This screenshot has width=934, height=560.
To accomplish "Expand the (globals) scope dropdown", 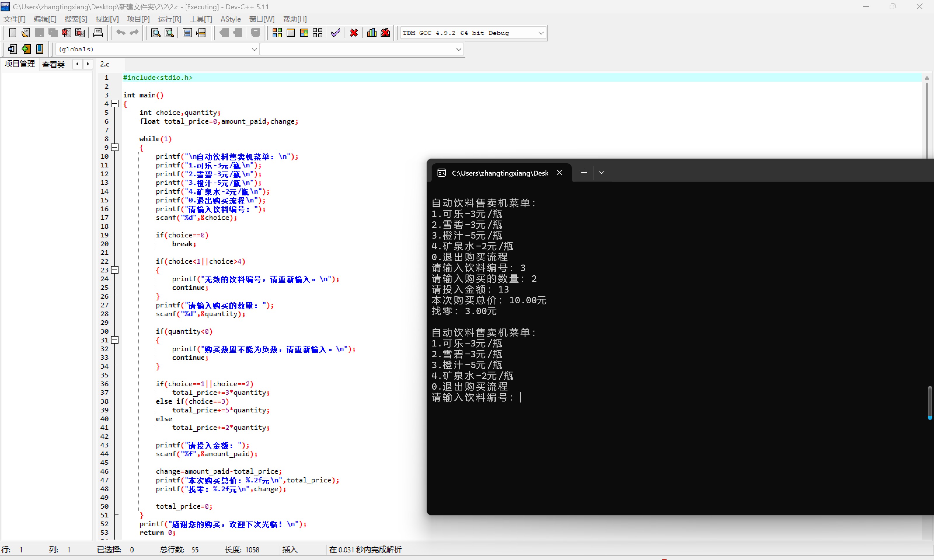I will coord(254,49).
